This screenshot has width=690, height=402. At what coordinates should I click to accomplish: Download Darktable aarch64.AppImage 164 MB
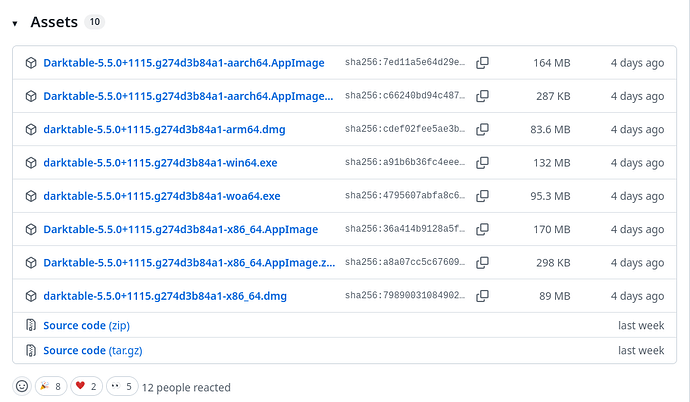[184, 63]
